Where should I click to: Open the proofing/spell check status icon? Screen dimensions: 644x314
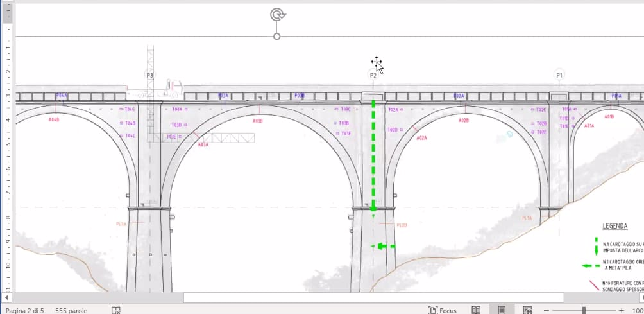(x=116, y=310)
